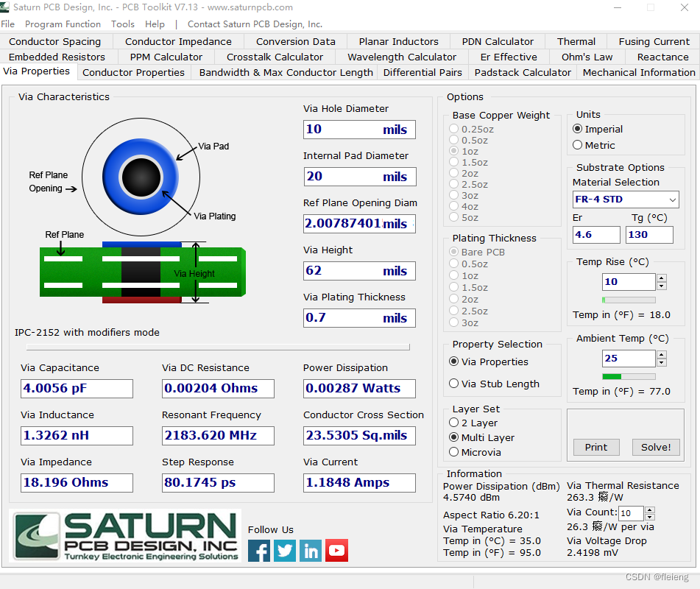Click the Ref Plane Opening Diam field
700x589 pixels.
click(x=359, y=224)
